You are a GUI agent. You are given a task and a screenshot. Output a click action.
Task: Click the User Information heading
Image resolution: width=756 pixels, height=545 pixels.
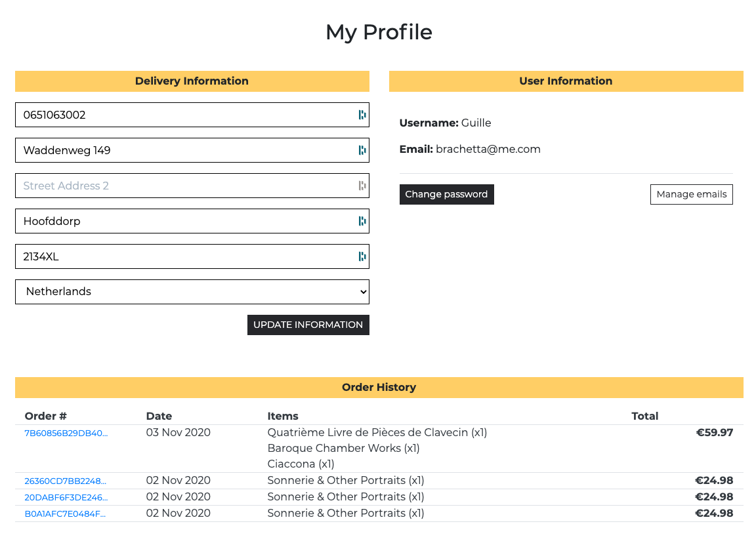(x=566, y=81)
